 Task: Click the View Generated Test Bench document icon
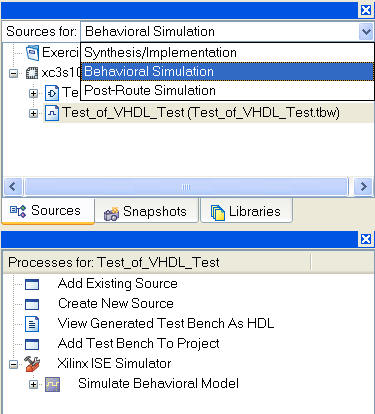tap(32, 324)
